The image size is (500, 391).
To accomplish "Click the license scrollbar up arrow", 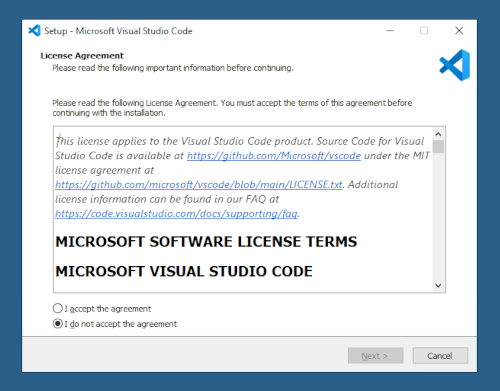I will click(x=438, y=134).
